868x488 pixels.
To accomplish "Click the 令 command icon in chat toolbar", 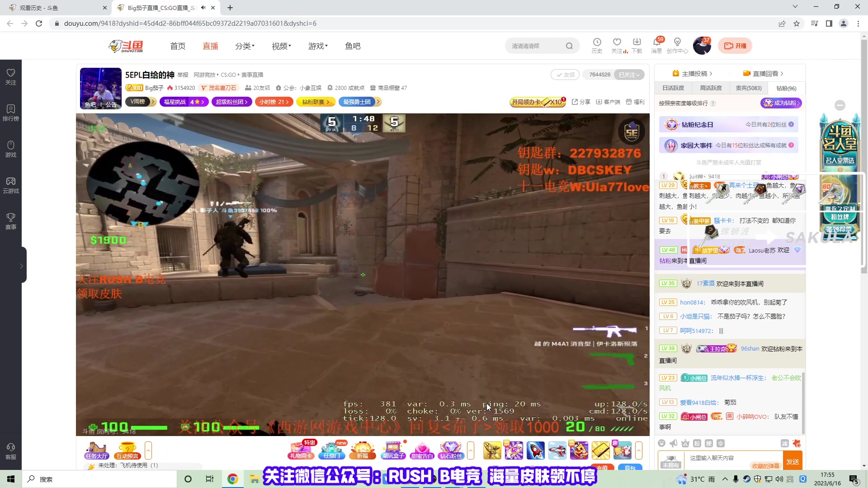I will (x=721, y=443).
